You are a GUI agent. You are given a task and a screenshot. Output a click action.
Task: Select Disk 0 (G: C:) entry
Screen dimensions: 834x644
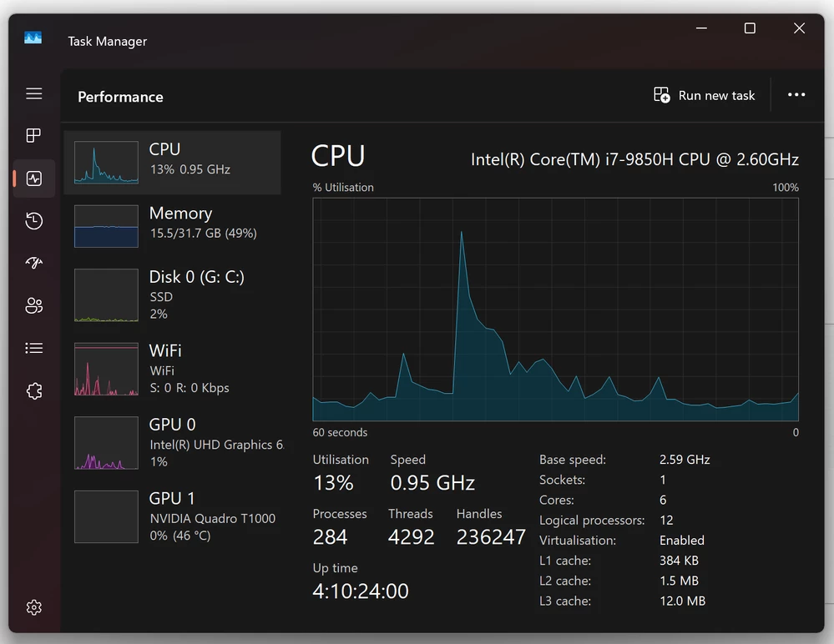click(172, 295)
